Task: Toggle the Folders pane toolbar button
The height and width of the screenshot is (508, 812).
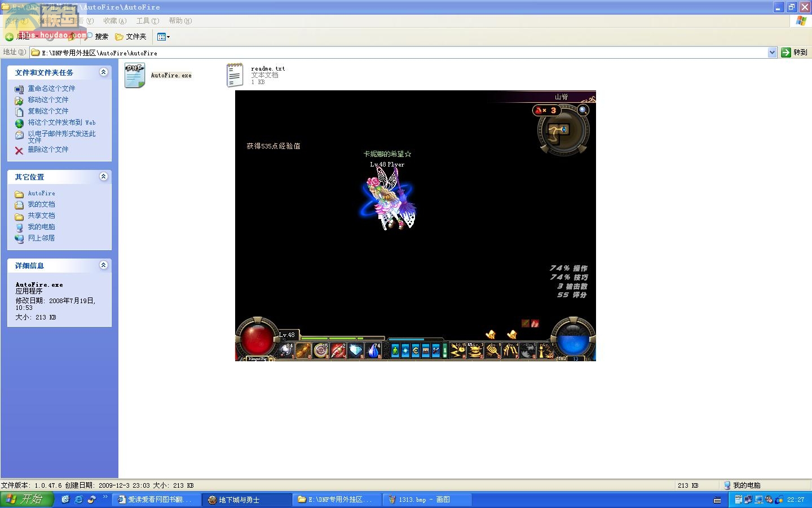Action: pyautogui.click(x=131, y=36)
